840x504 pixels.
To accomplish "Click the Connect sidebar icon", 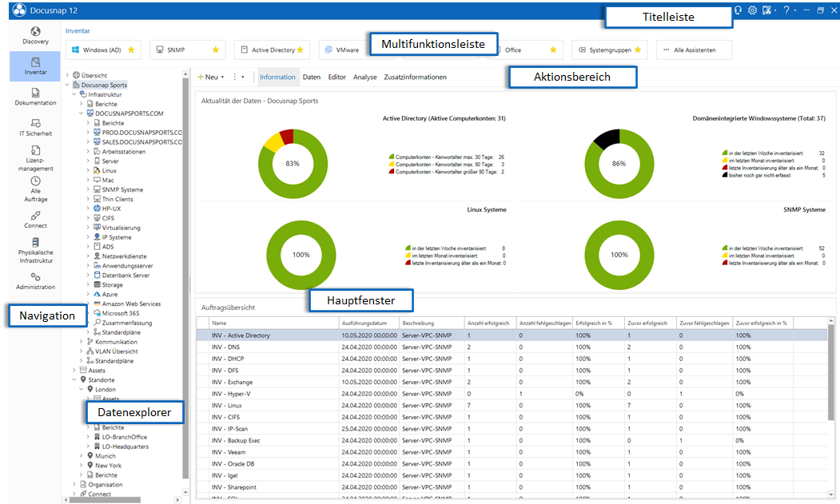I will click(x=35, y=220).
